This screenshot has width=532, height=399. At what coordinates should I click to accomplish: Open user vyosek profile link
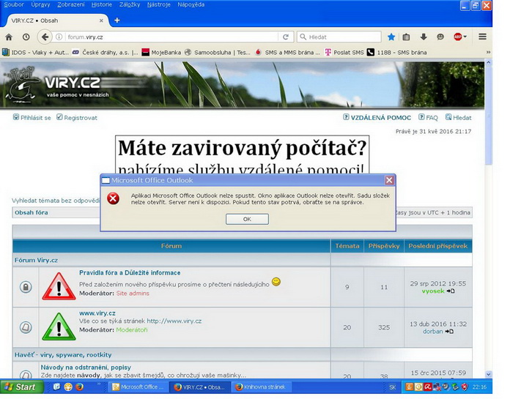point(433,291)
